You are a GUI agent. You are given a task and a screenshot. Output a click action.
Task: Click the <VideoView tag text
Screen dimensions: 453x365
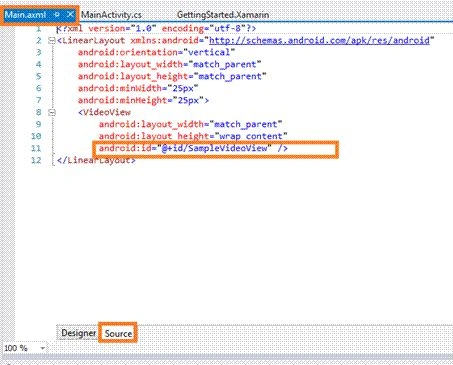coord(104,112)
